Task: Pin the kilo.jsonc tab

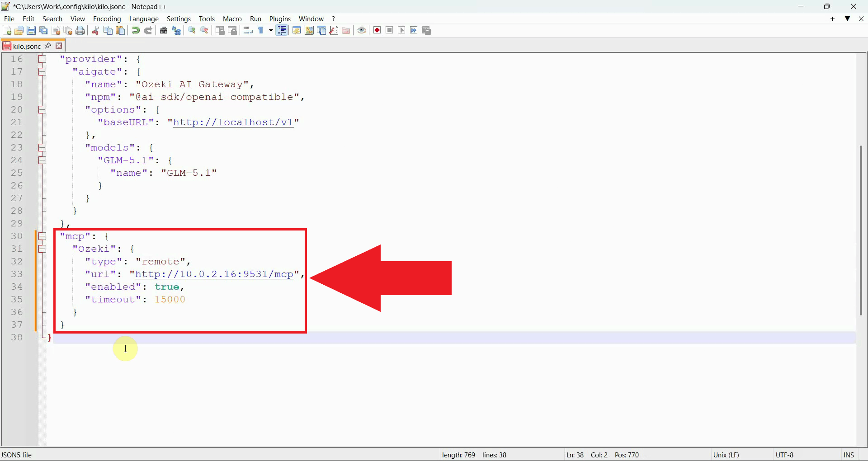Action: point(48,46)
